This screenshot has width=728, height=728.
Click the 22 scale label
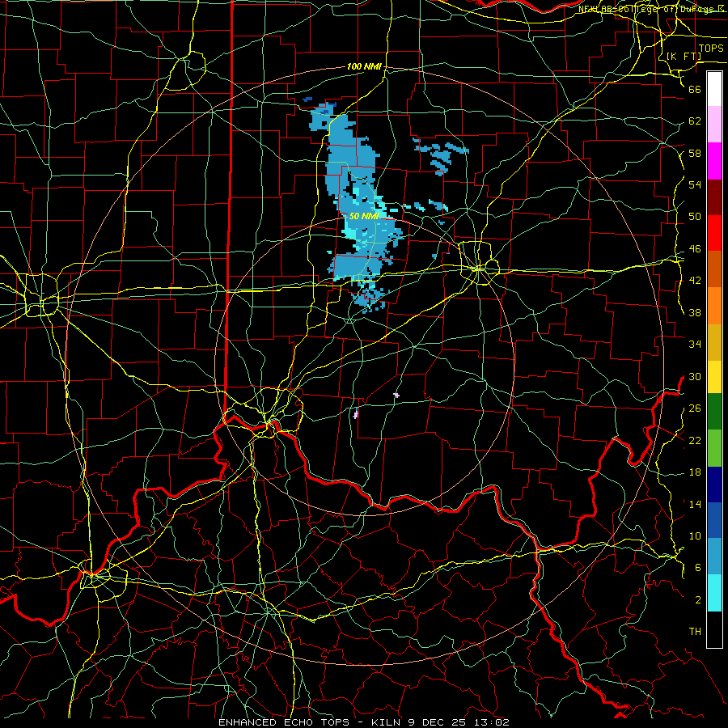pyautogui.click(x=695, y=440)
